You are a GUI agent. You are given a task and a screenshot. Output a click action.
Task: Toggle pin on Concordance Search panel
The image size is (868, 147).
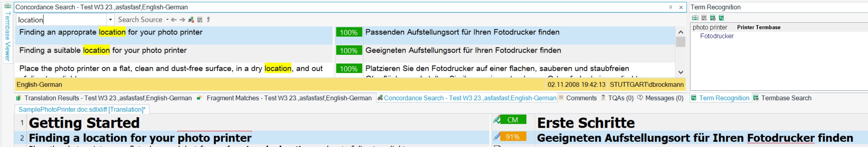pyautogui.click(x=670, y=7)
